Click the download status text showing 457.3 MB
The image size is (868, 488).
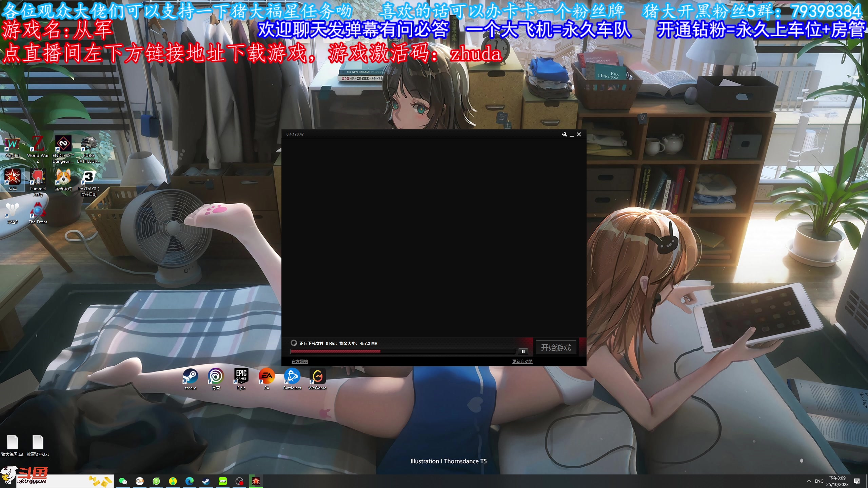[338, 343]
